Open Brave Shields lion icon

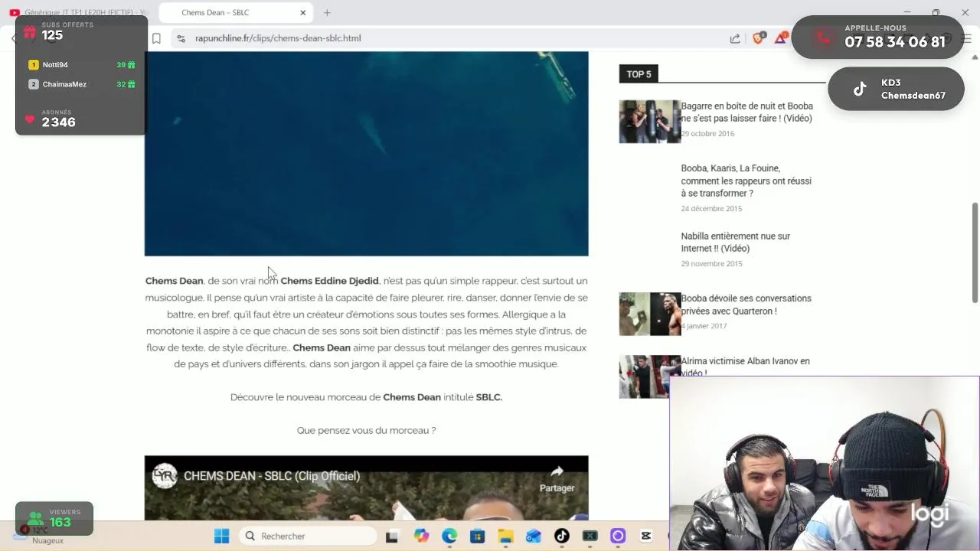[758, 38]
